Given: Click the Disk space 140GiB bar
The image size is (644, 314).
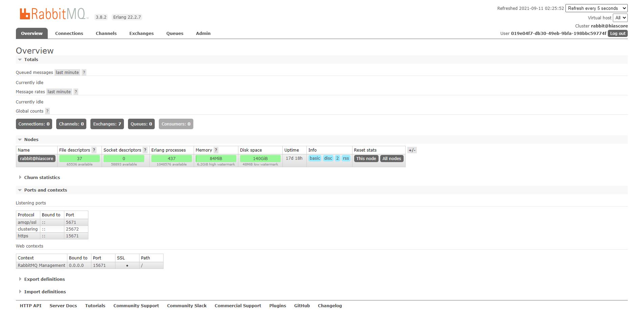Looking at the screenshot, I should click(260, 158).
